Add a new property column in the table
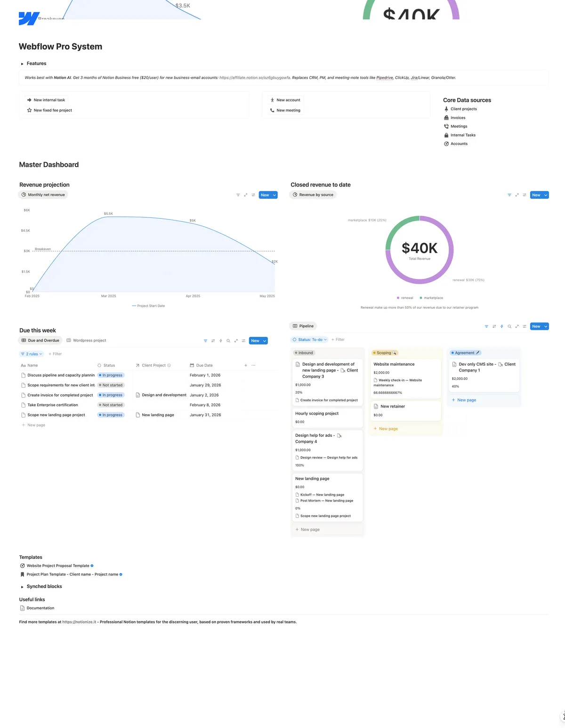This screenshot has height=728, width=565. click(246, 366)
